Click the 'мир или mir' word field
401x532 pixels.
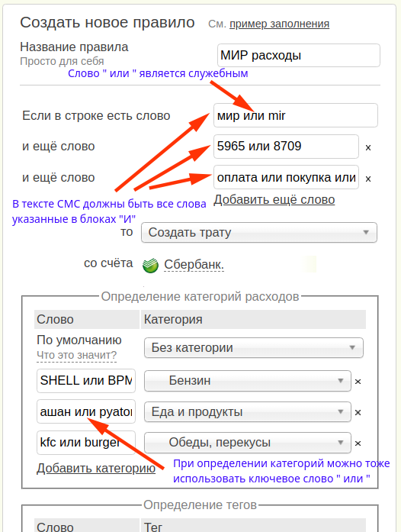point(296,115)
